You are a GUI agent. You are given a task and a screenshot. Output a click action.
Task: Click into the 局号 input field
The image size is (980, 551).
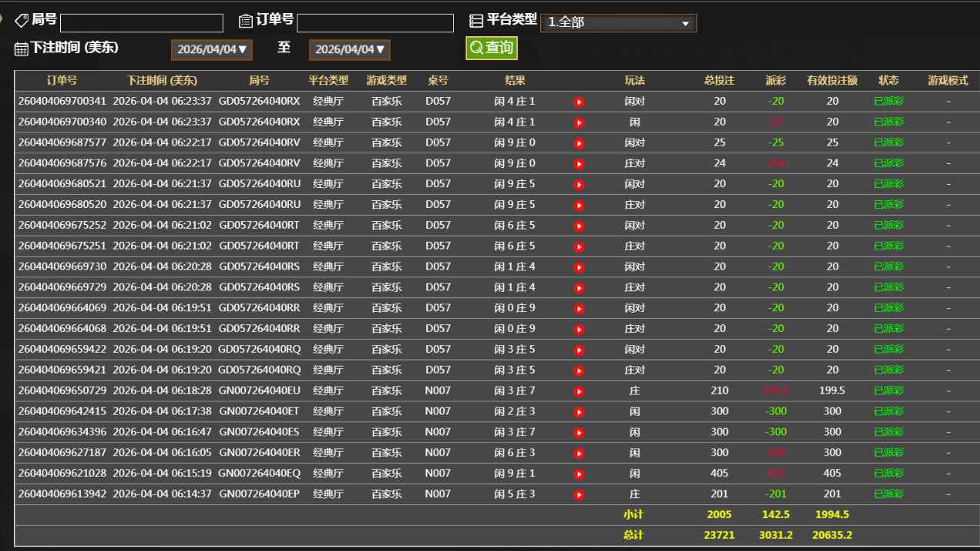coord(142,23)
